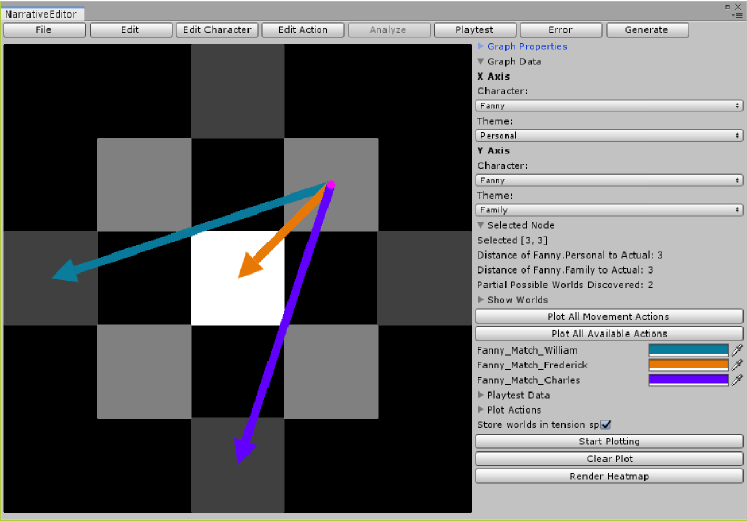Select the white center cell in grid

pyautogui.click(x=237, y=278)
